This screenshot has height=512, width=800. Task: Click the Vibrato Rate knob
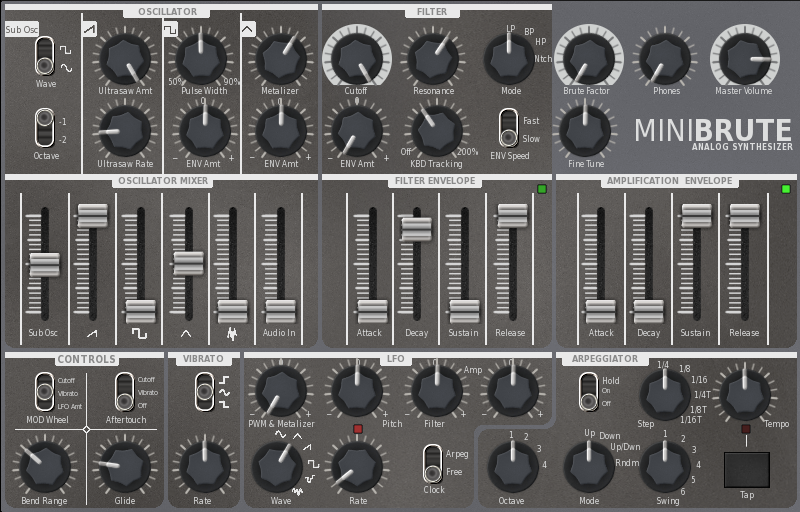coord(205,467)
